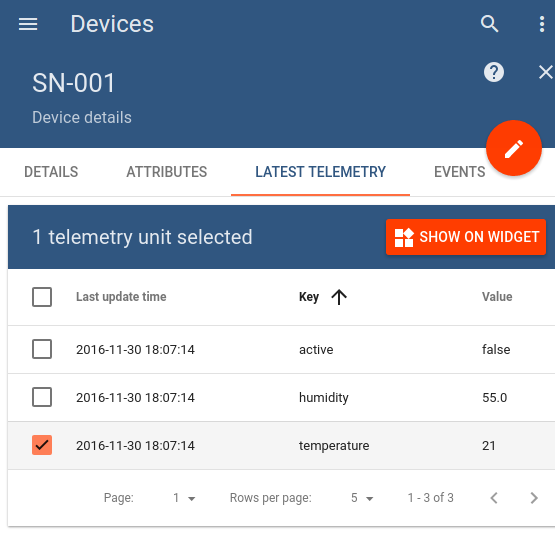
Task: Click the search magnifier icon
Action: click(x=490, y=24)
